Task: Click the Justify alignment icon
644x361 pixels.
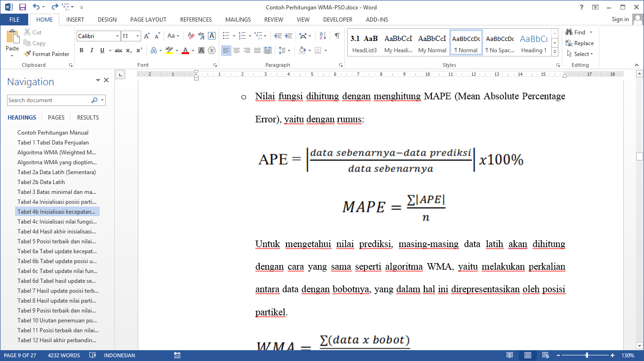Action: [257, 50]
